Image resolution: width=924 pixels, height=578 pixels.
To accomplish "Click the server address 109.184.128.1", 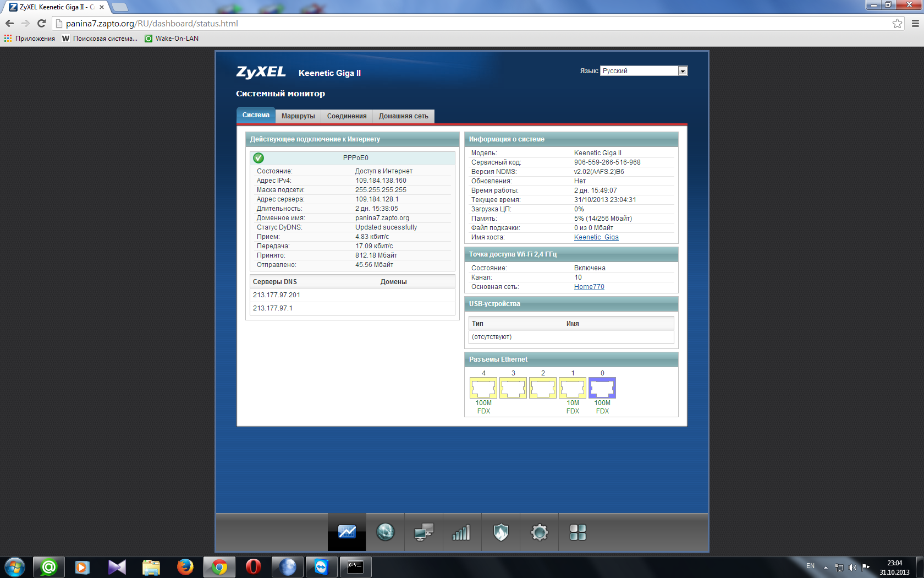I will (377, 199).
